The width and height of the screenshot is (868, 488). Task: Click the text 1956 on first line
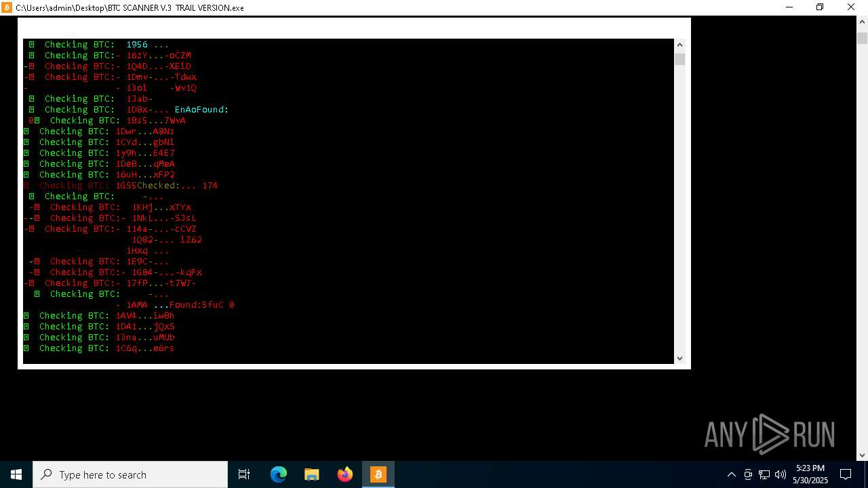click(x=137, y=45)
